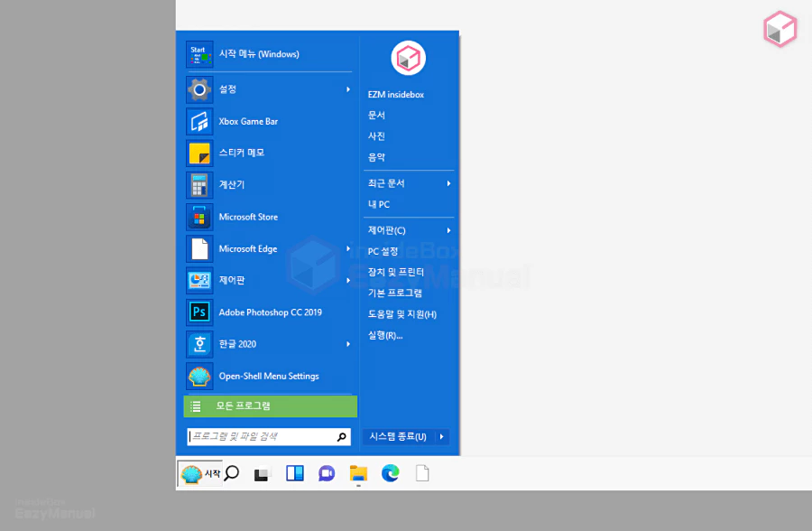812x531 pixels.
Task: Expand the 제어판 submenu arrow in left column
Action: (348, 281)
